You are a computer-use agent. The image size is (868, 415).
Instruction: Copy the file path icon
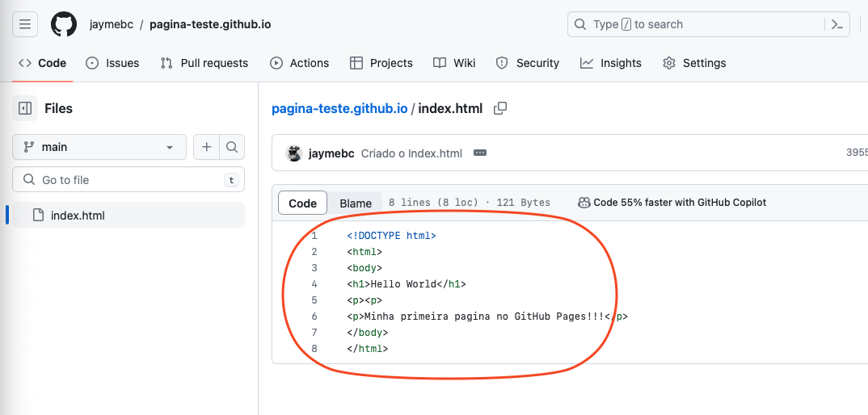(x=500, y=108)
